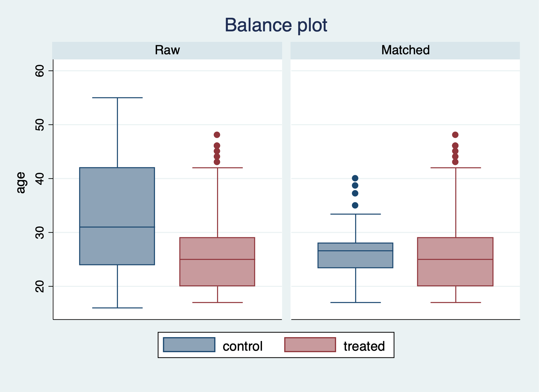Click the "treated" legend text label
Screen dimensions: 539x392
[x=364, y=346]
